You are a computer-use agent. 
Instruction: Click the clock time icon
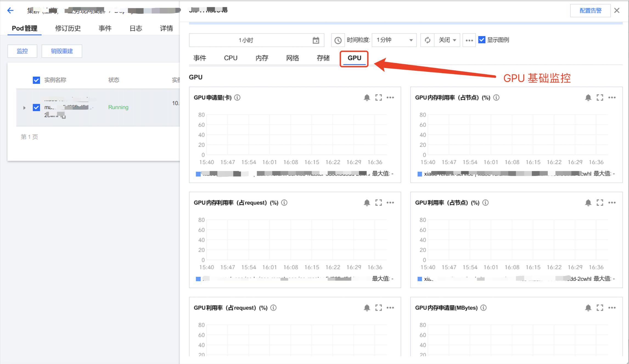click(x=338, y=40)
